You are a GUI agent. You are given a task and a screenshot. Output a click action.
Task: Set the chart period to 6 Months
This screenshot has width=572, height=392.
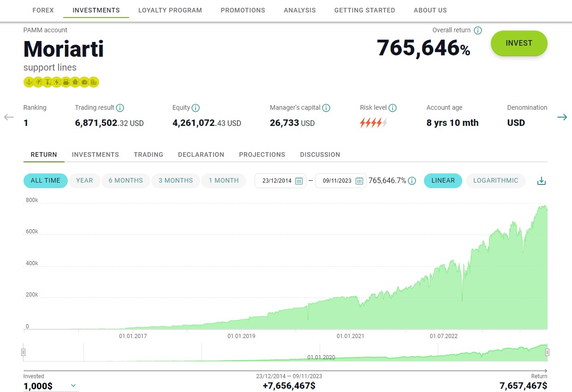click(x=125, y=180)
